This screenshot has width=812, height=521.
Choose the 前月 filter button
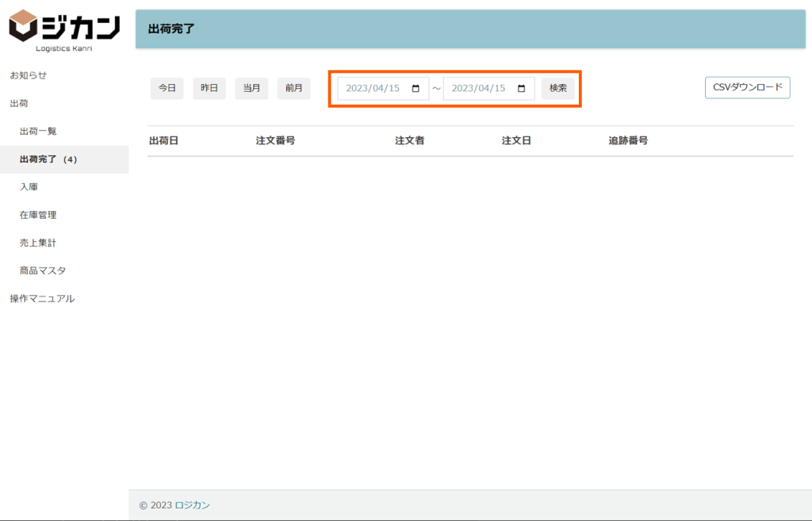(x=293, y=89)
